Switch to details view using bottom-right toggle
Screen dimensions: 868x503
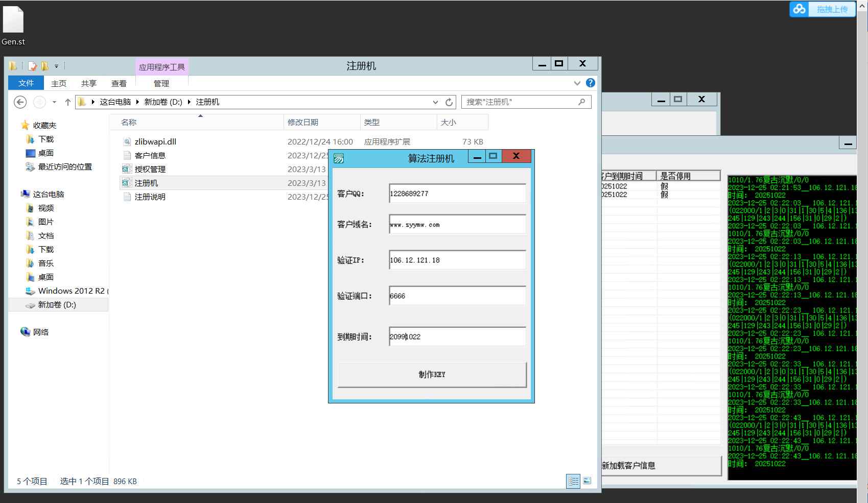573,481
